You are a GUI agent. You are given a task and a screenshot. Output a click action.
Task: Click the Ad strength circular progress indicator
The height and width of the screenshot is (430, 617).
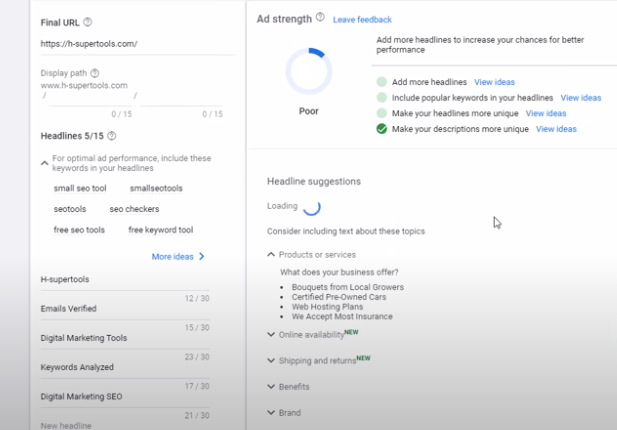pos(309,71)
